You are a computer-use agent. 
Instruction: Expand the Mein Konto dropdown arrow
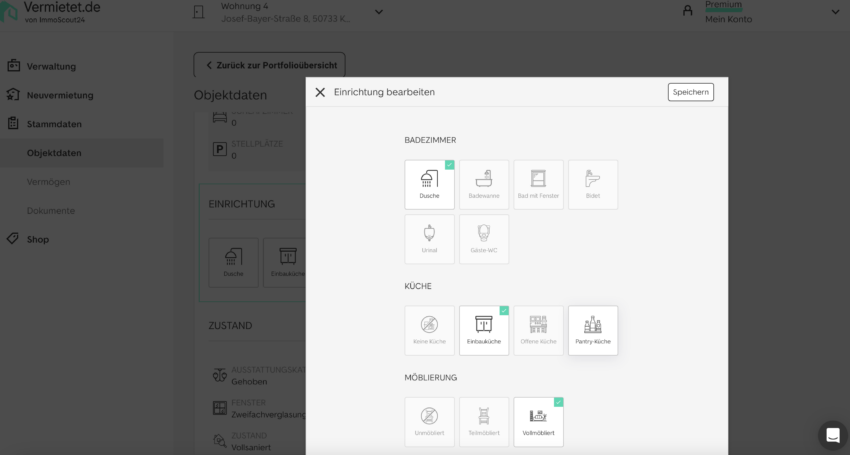click(x=835, y=12)
